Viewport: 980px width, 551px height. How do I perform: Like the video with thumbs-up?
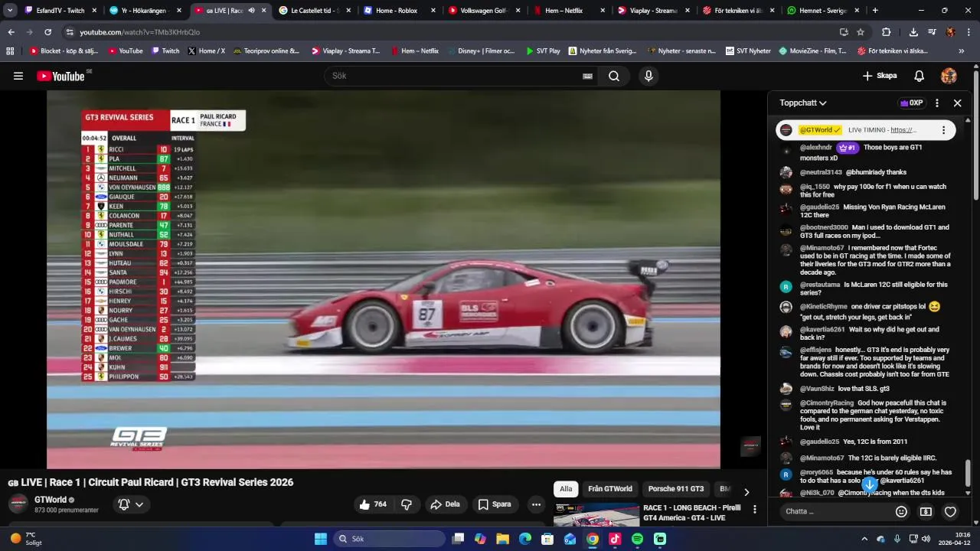click(x=373, y=504)
